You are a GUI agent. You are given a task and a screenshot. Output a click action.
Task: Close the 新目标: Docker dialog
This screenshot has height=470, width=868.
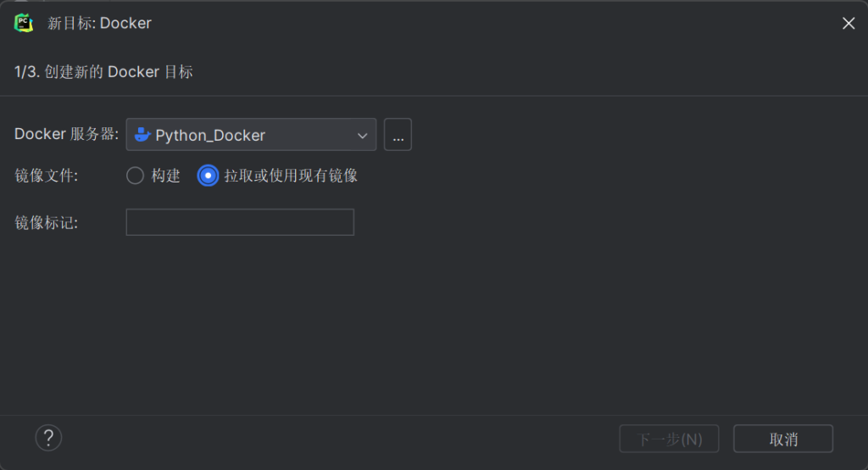coord(848,23)
